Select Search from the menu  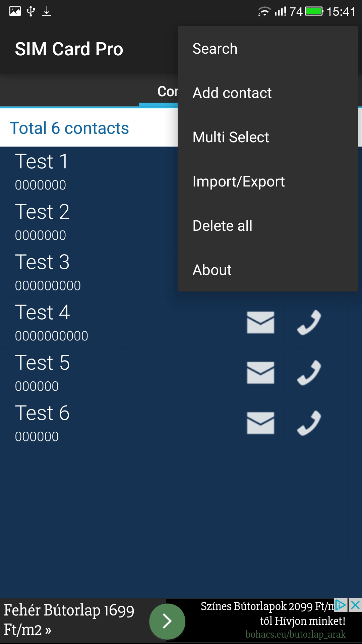tap(216, 49)
